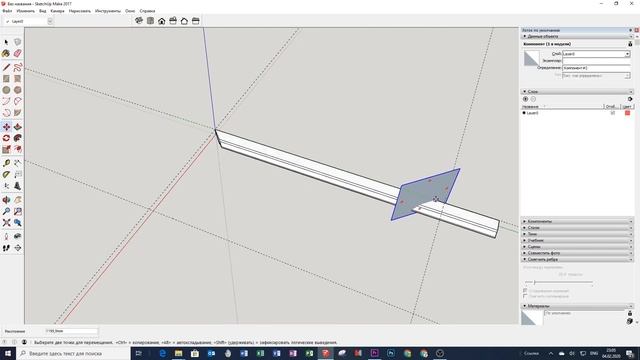Image resolution: width=640 pixels, height=360 pixels.
Task: Switch to Front view house icon
Action: tap(162, 21)
